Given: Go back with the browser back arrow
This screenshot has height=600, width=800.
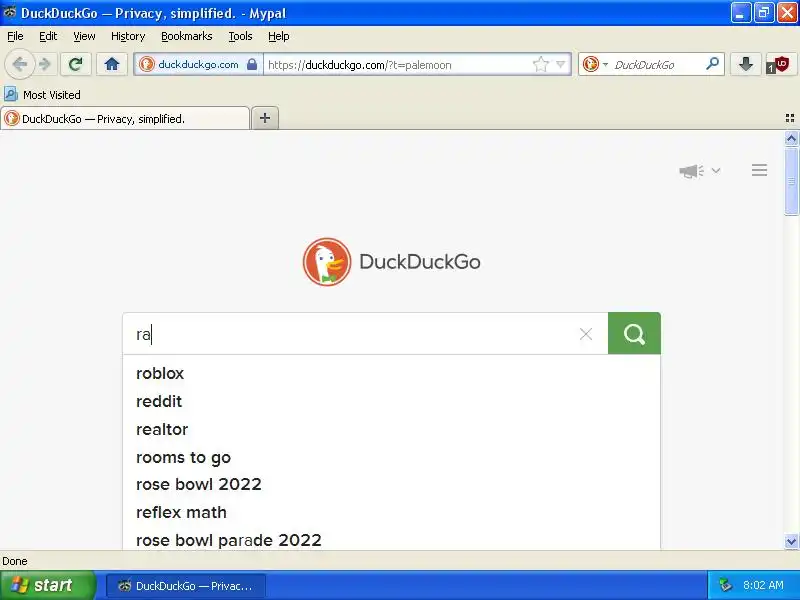Looking at the screenshot, I should pyautogui.click(x=20, y=64).
